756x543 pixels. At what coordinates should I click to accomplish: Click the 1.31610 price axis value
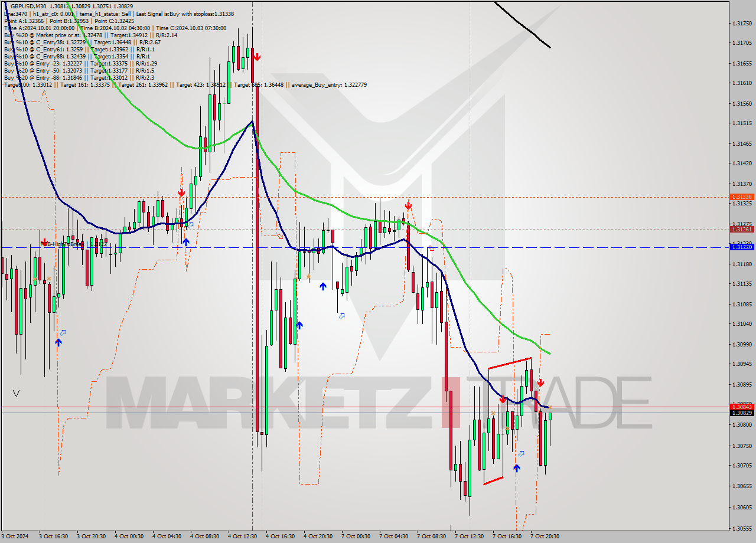click(742, 83)
